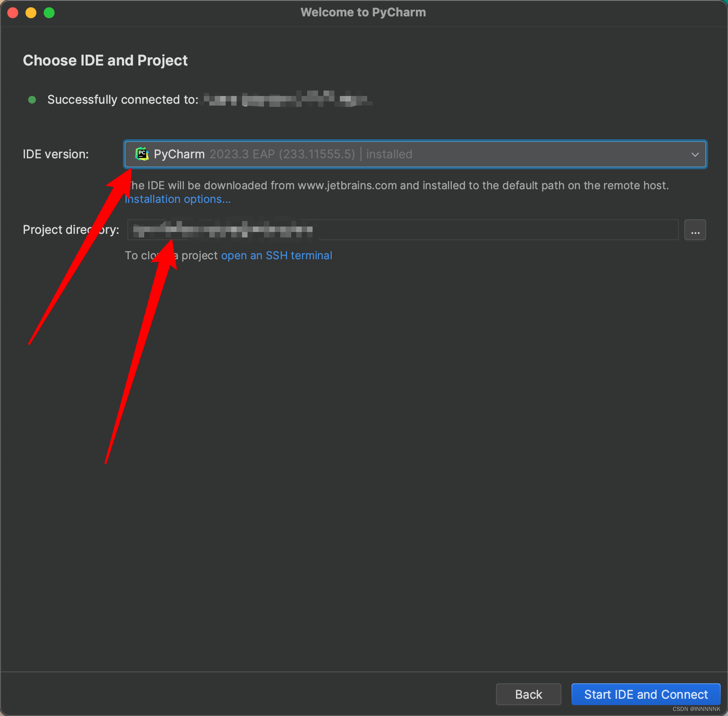This screenshot has width=728, height=716.
Task: Click the PyCharm logo in IDE version field
Action: click(x=142, y=154)
